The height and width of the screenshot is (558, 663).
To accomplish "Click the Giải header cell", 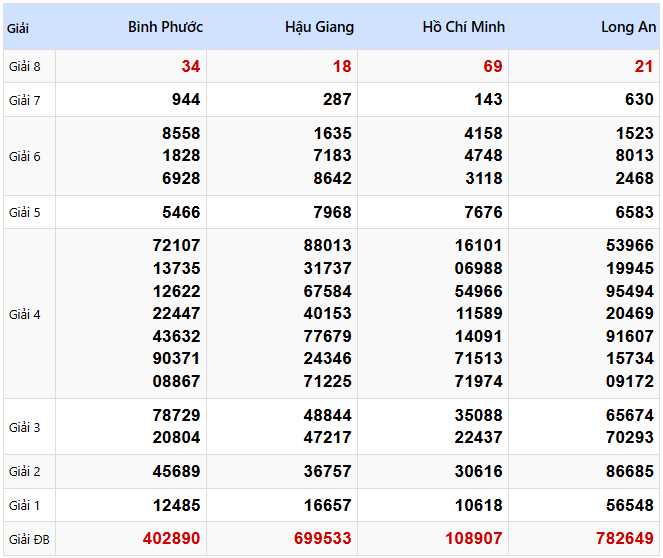I will coord(18,28).
